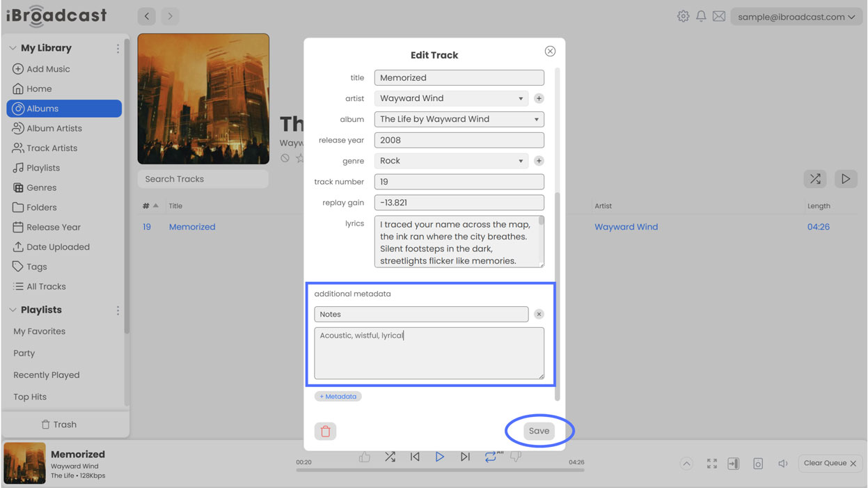Skip to the next track
This screenshot has width=868, height=488.
pos(465,457)
